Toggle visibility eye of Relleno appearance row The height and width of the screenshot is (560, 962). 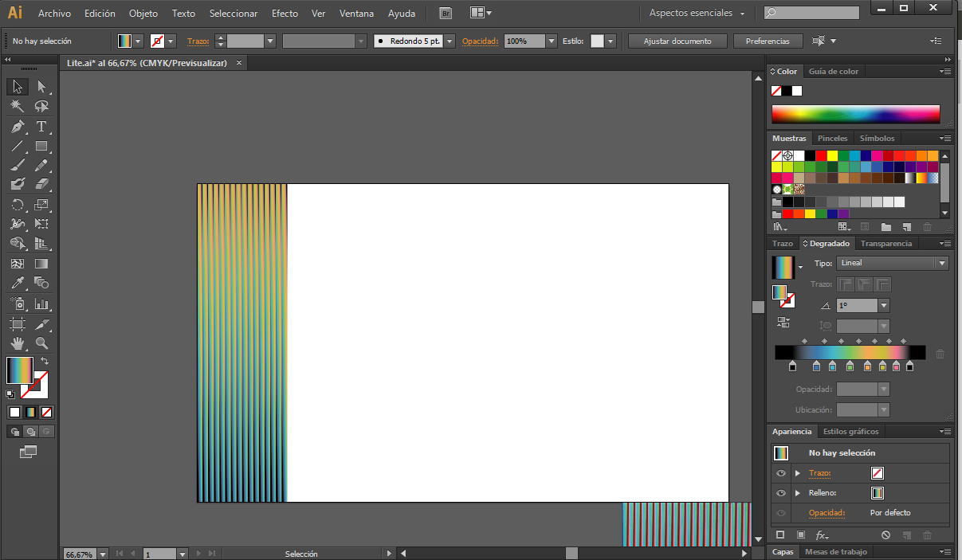point(780,493)
